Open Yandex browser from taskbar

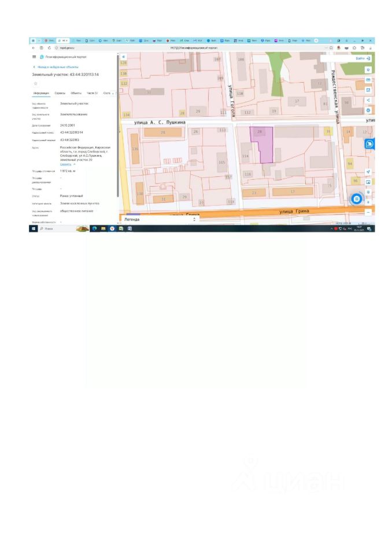[x=112, y=229]
